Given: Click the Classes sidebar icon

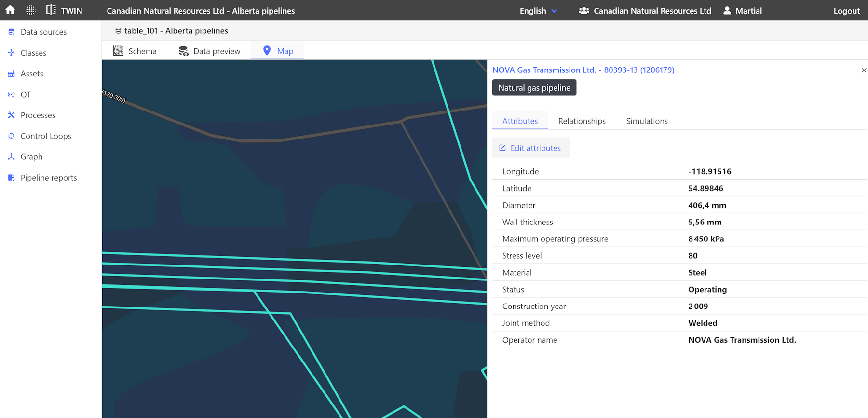Looking at the screenshot, I should pyautogui.click(x=11, y=53).
